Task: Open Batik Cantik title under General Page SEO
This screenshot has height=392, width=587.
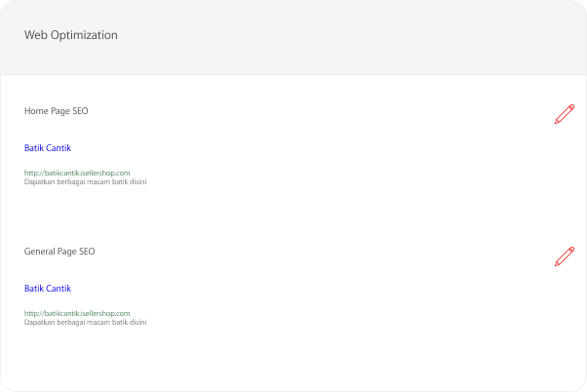Action: pyautogui.click(x=48, y=289)
